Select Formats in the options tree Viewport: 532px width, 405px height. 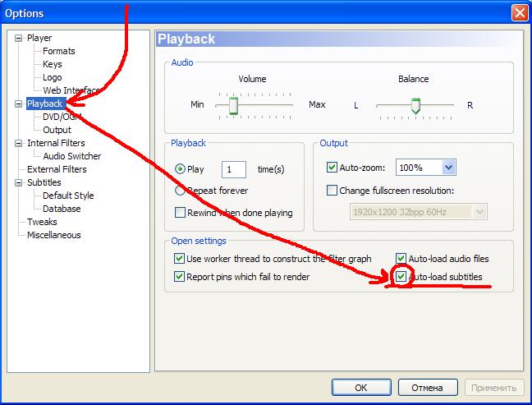pyautogui.click(x=58, y=51)
